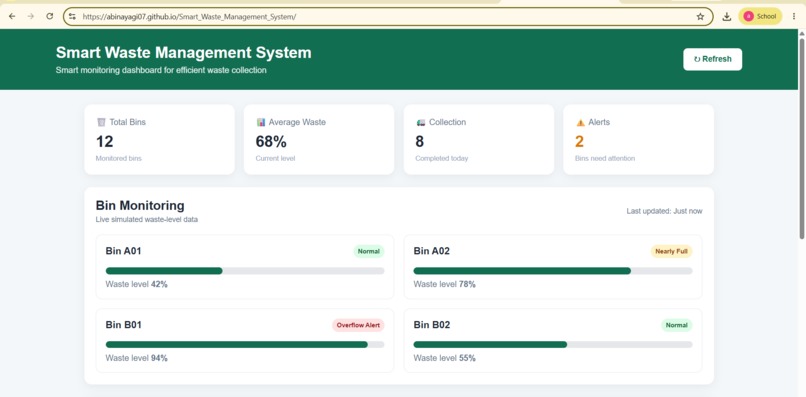
Task: Click the dashboard Refresh button
Action: point(712,59)
